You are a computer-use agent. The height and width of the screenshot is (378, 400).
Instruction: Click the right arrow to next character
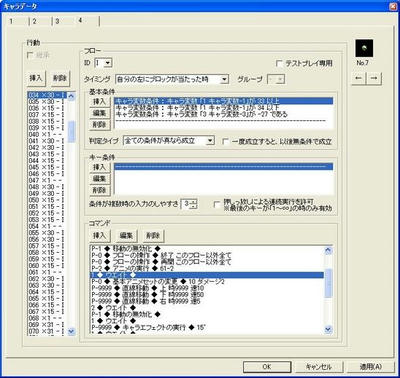tap(374, 78)
